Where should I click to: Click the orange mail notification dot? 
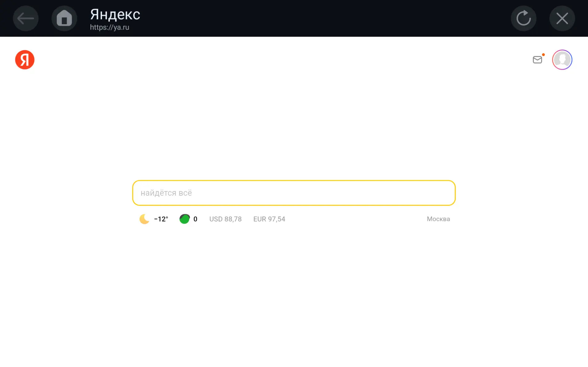click(543, 55)
